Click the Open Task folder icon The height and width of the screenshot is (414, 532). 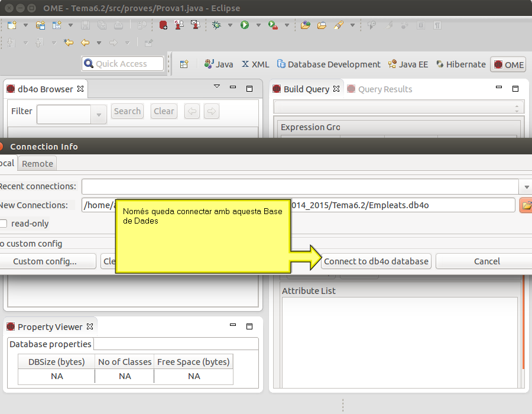point(322,25)
